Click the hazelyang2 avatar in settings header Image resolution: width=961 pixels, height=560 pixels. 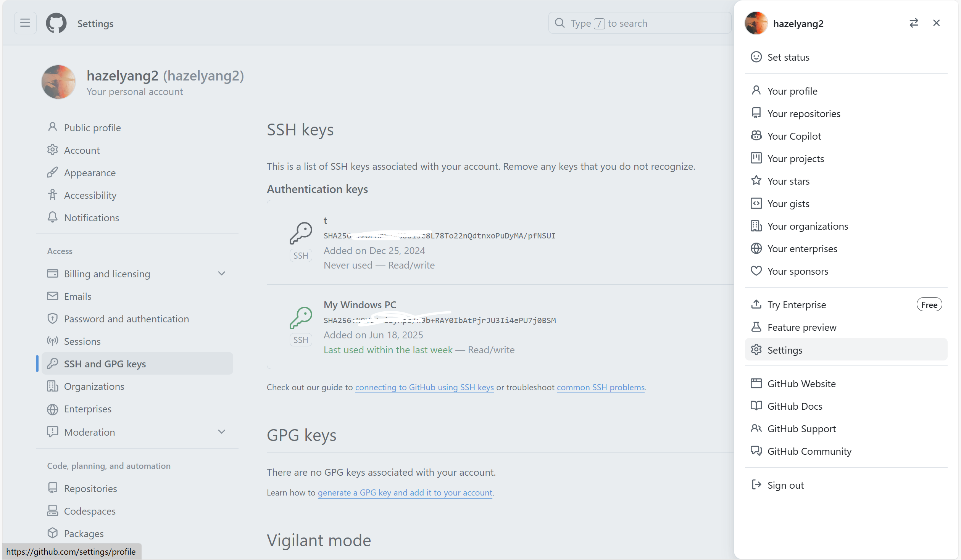(58, 82)
